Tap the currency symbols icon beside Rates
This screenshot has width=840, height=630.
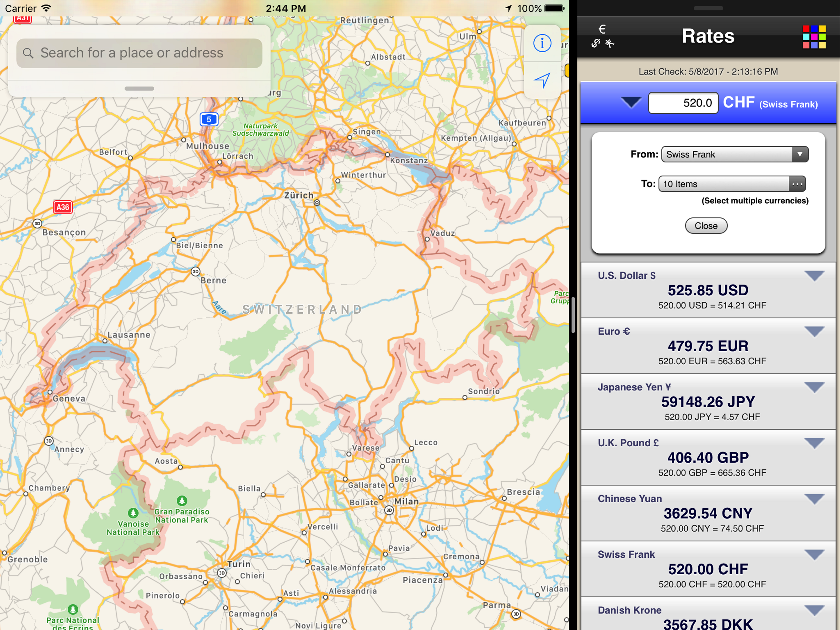603,37
